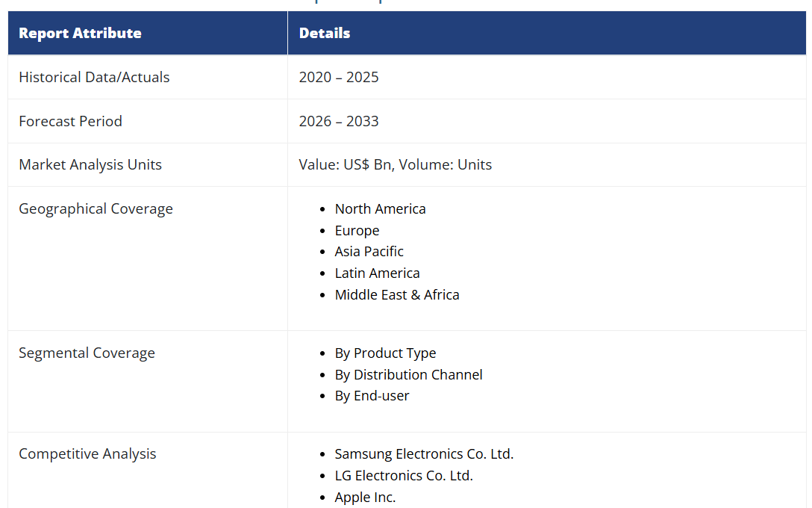Select the By Product Type item
The width and height of the screenshot is (812, 508).
tap(385, 353)
